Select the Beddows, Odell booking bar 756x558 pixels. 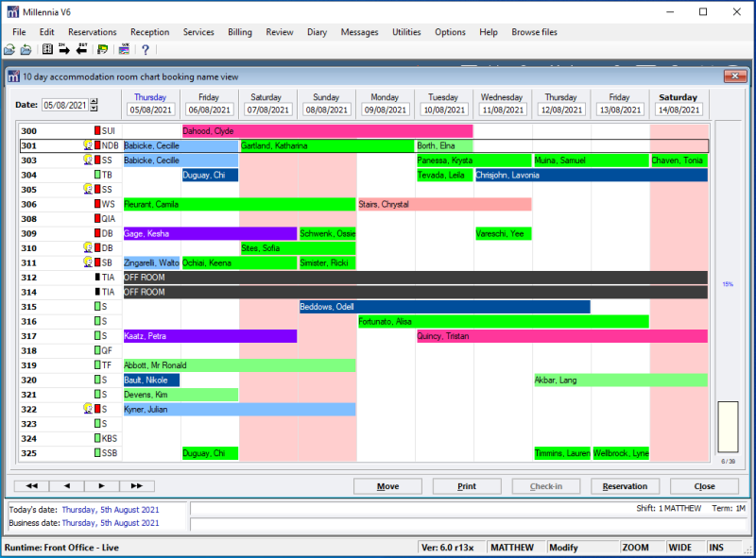point(444,307)
